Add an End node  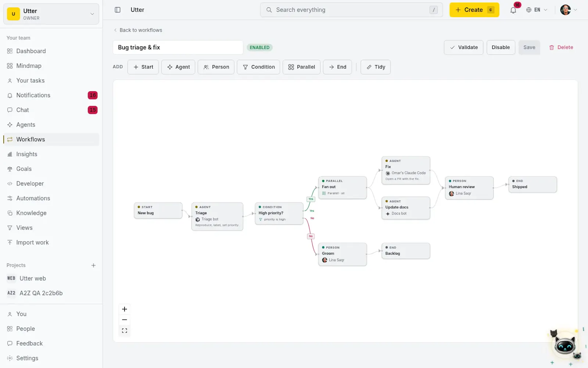click(x=337, y=67)
